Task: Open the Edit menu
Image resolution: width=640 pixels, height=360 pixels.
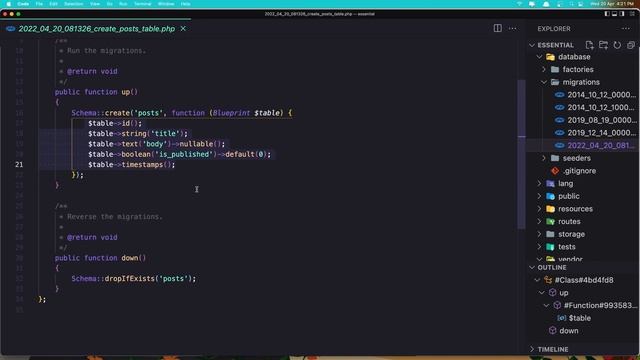Action: pos(53,4)
